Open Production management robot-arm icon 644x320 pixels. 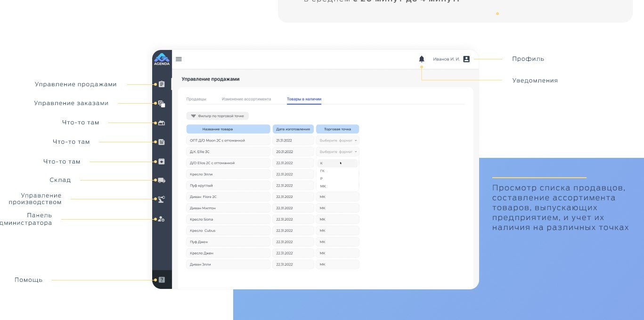(x=162, y=199)
